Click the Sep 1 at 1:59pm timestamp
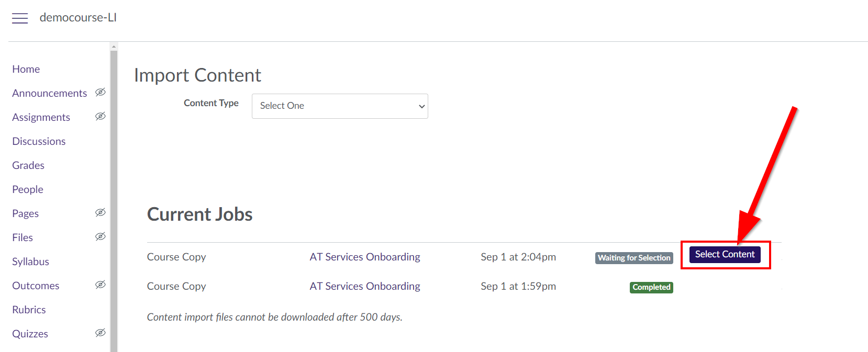The image size is (868, 352). point(518,286)
